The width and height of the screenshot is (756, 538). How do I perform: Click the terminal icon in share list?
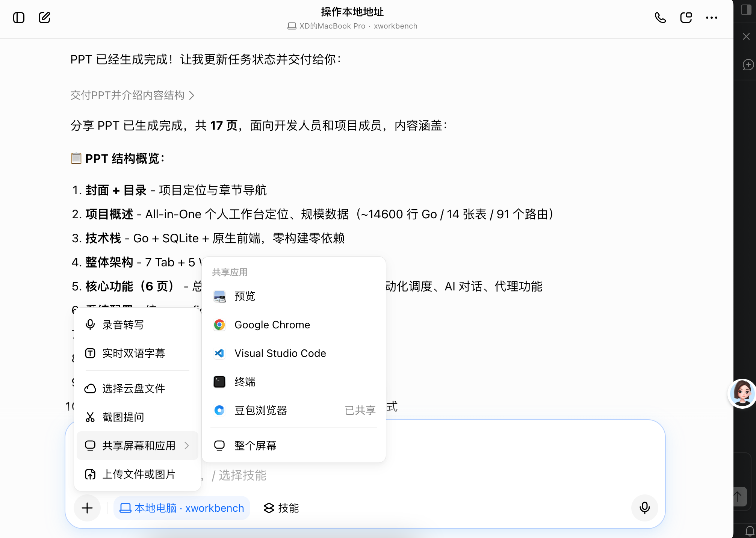(x=219, y=382)
